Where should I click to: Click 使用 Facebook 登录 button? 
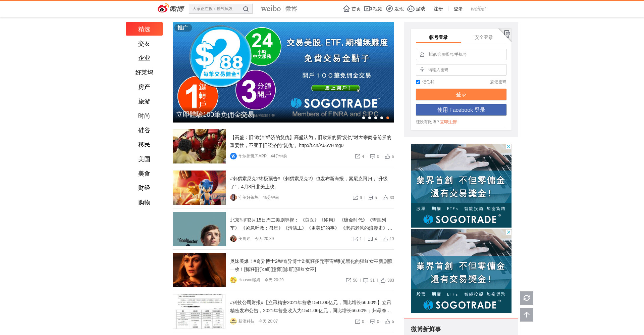[461, 110]
